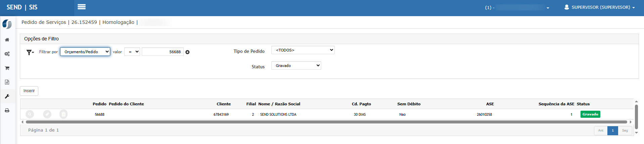Image resolution: width=644 pixels, height=144 pixels.
Task: Add filter with the plus circle icon
Action: [187, 52]
